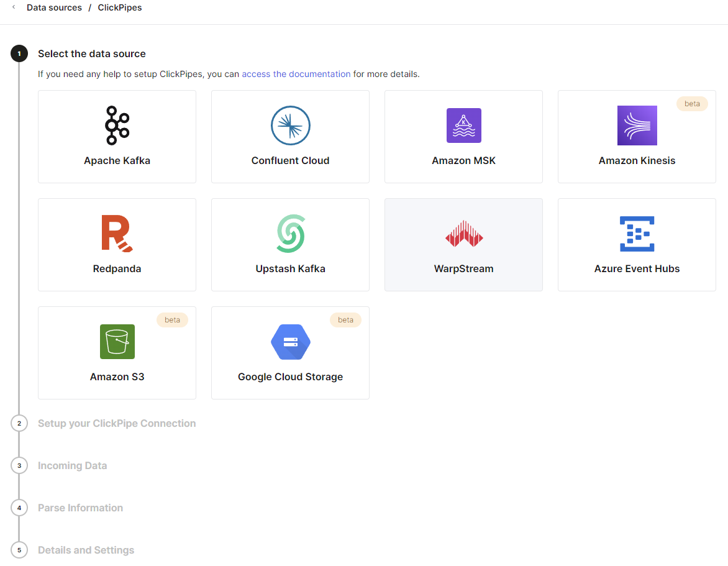Image resolution: width=728 pixels, height=566 pixels.
Task: Expand the Incoming Data step
Action: coord(72,466)
